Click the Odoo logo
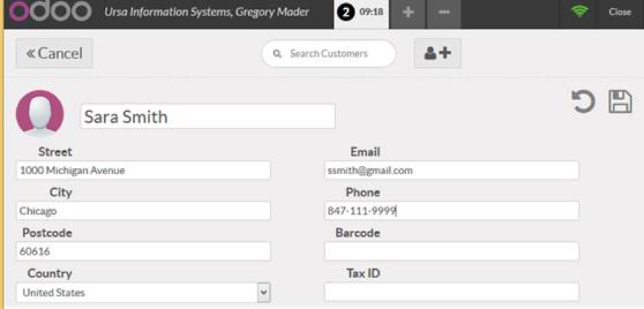 49,13
